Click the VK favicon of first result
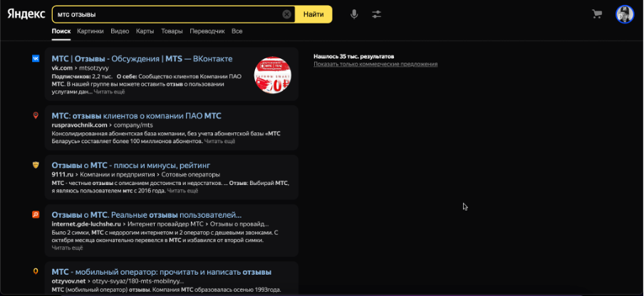Image resolution: width=644 pixels, height=296 pixels. click(x=36, y=58)
